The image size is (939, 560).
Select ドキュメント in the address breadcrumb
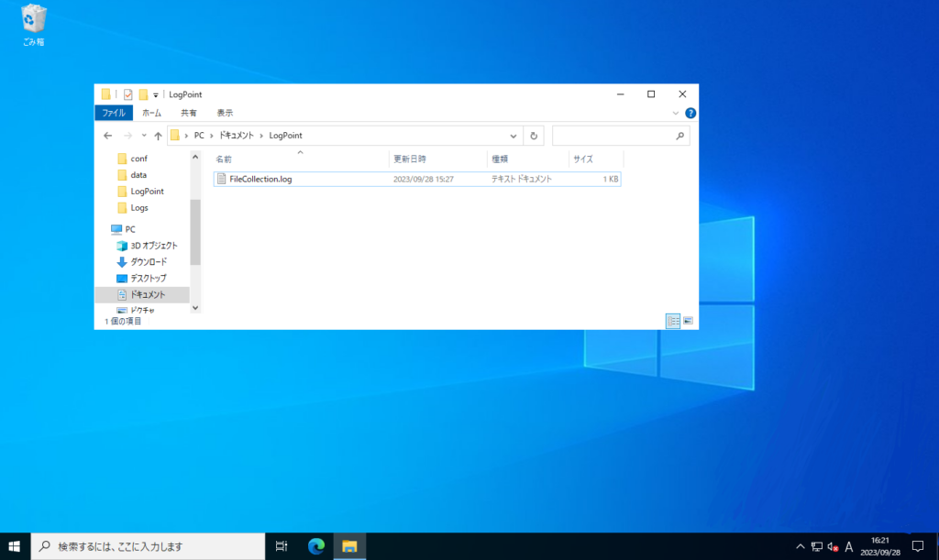237,136
